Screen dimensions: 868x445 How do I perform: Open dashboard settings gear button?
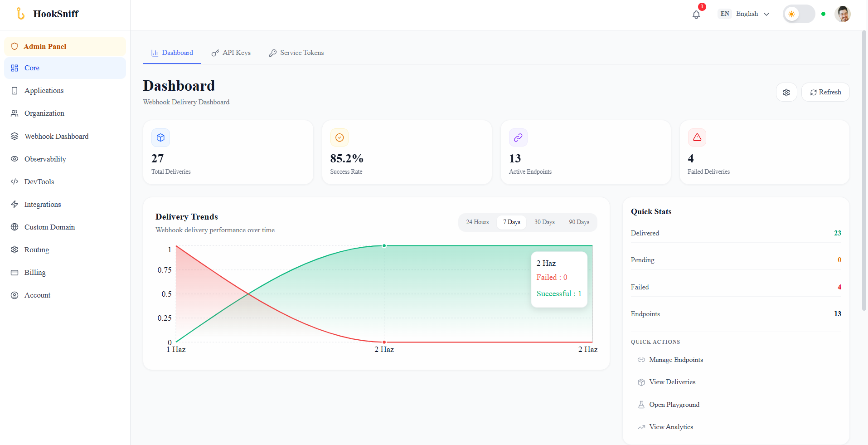[786, 92]
